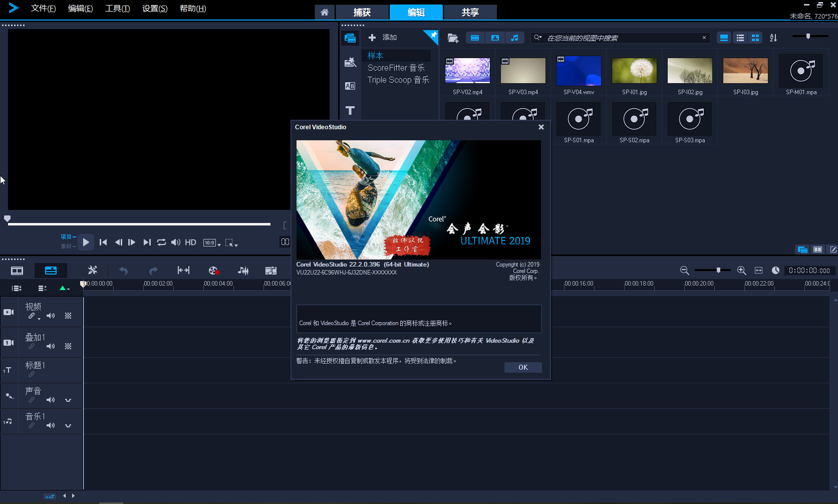
Task: Zoom out the timeline with magnifier minus
Action: click(x=685, y=271)
